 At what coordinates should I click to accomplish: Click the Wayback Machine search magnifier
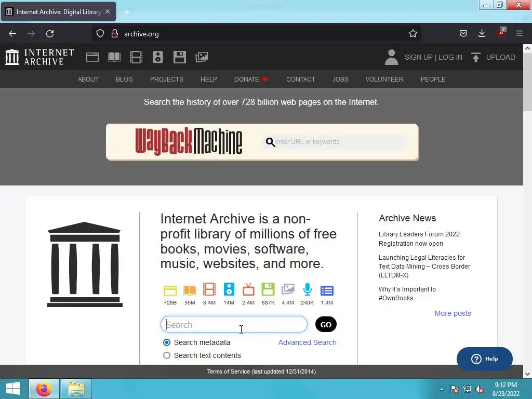(x=270, y=142)
